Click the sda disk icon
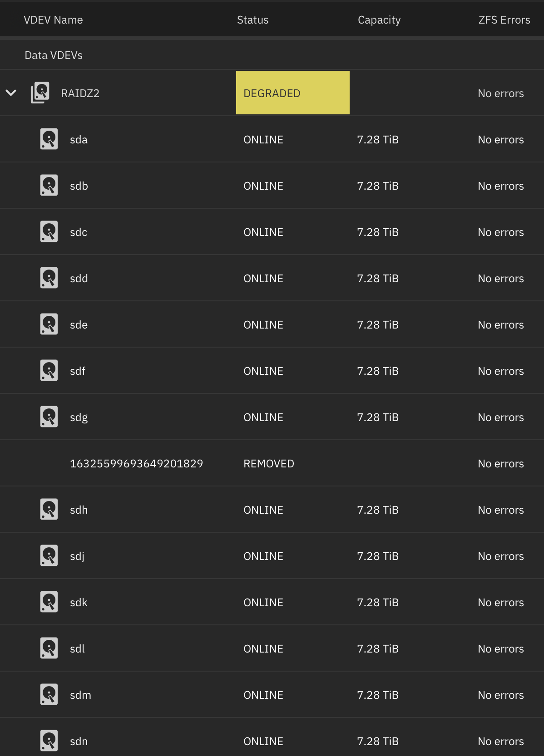The width and height of the screenshot is (544, 756). click(49, 139)
